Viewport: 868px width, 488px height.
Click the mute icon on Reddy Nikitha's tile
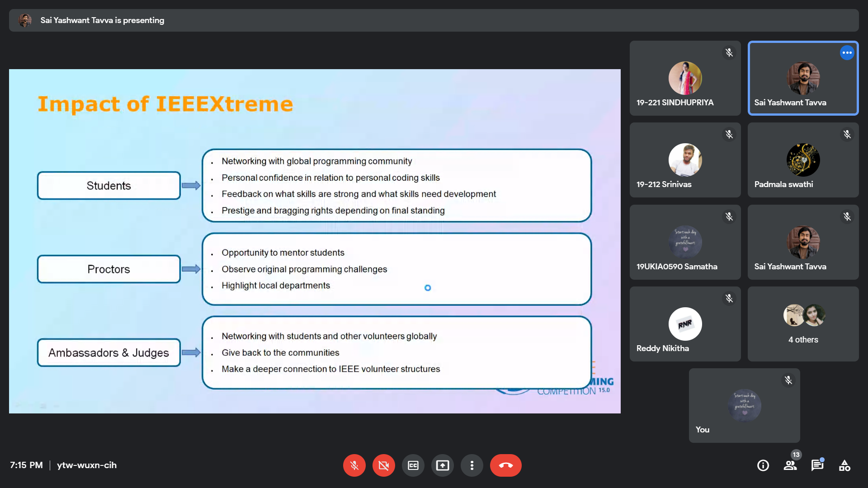[729, 298]
